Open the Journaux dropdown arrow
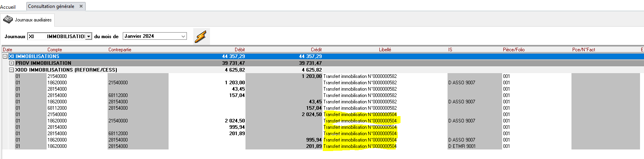Image resolution: width=644 pixels, height=159 pixels. click(x=88, y=37)
